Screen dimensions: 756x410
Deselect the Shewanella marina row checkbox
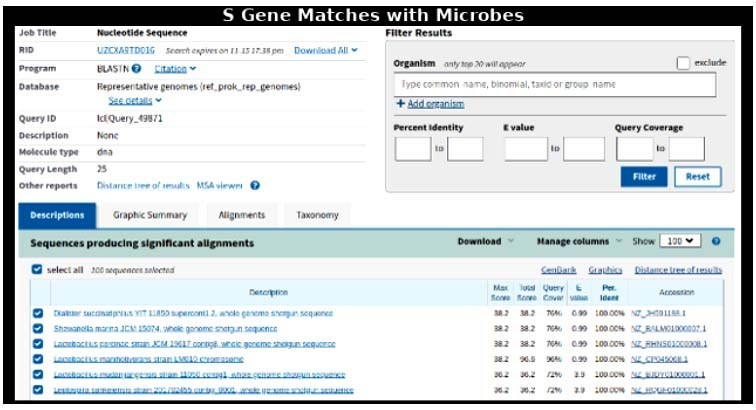click(37, 328)
